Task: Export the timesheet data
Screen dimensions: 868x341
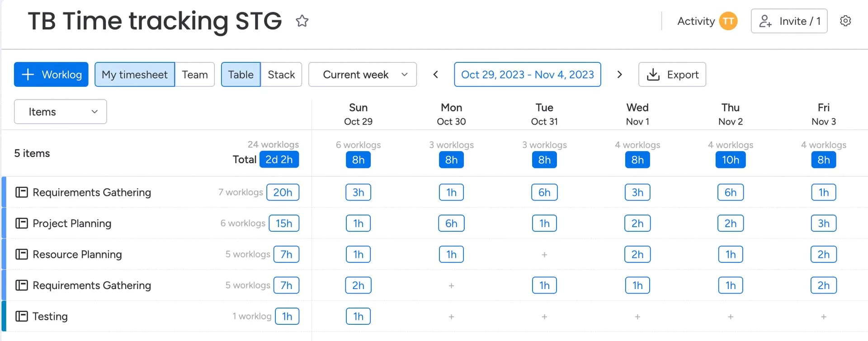Action: pos(672,75)
